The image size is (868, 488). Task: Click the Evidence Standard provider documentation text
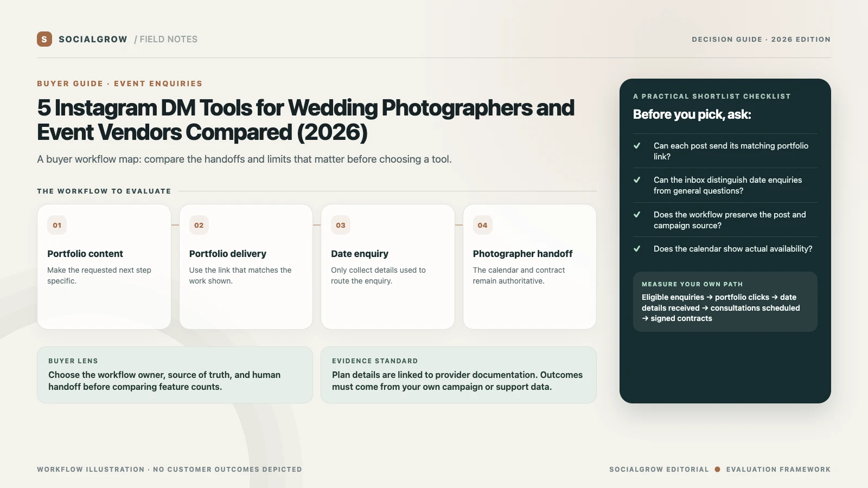pyautogui.click(x=457, y=381)
